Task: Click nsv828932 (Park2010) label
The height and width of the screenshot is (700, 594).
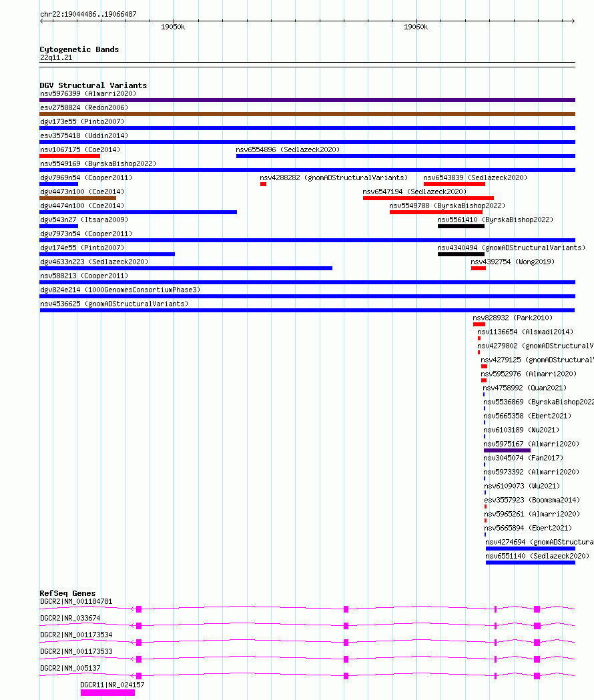Action: pyautogui.click(x=513, y=318)
